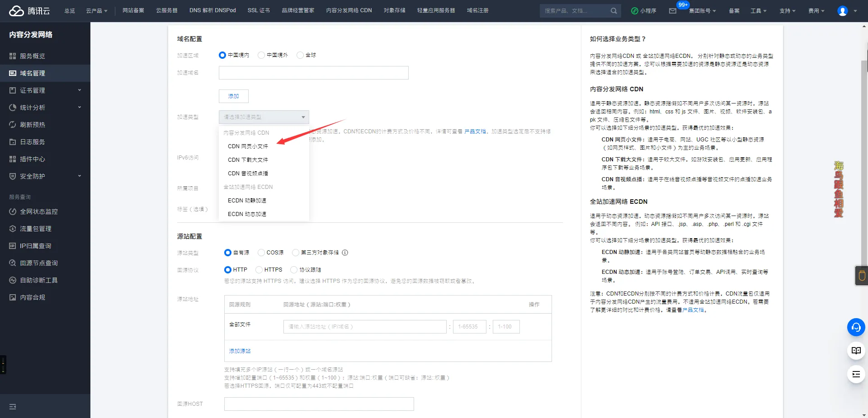Go to 域名注册 in the top menu
Viewport: 868px width, 418px height.
478,10
